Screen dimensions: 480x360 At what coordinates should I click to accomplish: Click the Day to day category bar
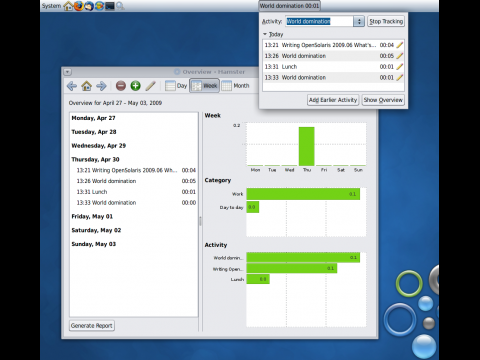pos(253,207)
